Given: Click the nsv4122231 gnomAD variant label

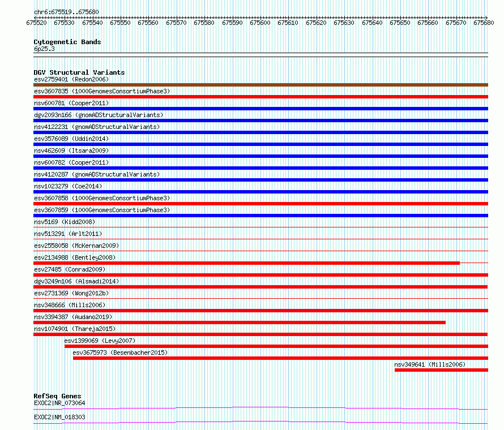Looking at the screenshot, I should 97,127.
